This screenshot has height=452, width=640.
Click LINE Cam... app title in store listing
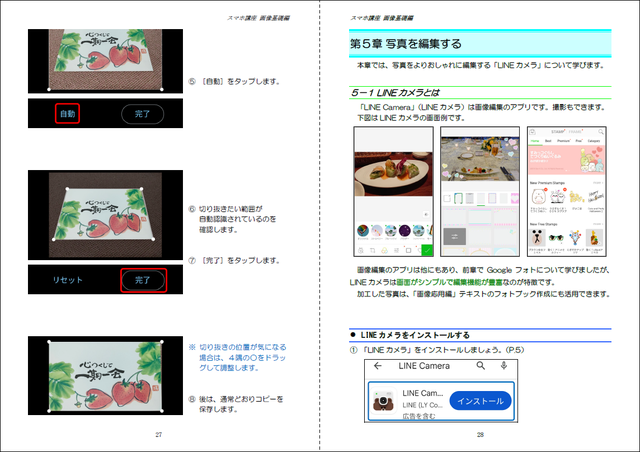click(x=422, y=393)
